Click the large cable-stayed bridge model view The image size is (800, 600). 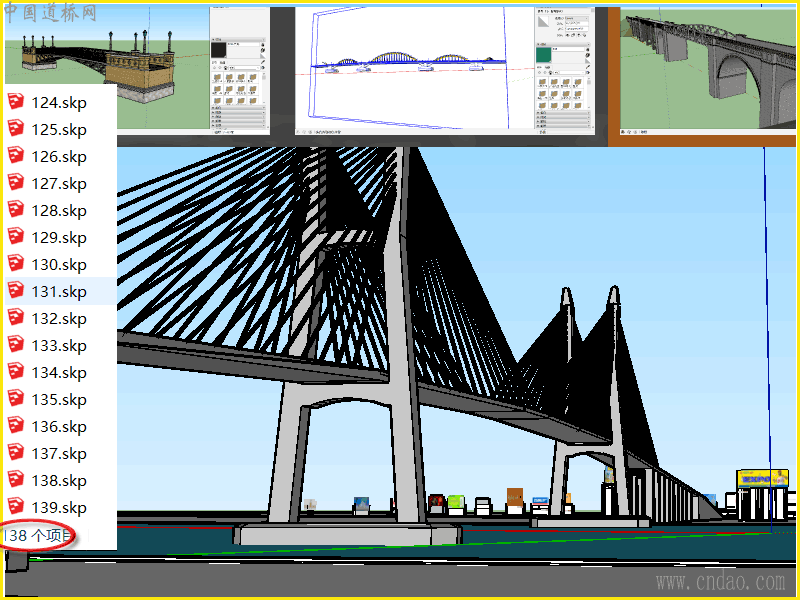coord(456,372)
